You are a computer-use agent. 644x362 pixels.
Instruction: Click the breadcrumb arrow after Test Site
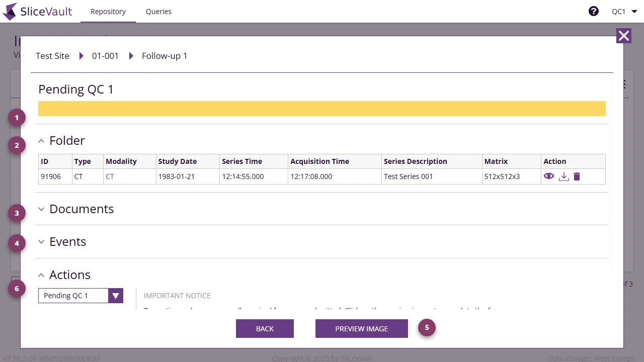click(82, 56)
